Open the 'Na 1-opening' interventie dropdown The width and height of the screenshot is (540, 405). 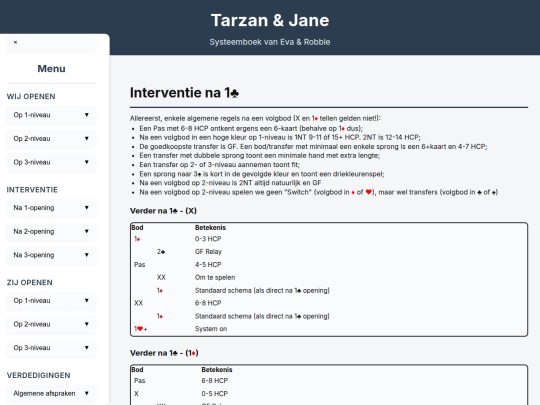point(51,208)
